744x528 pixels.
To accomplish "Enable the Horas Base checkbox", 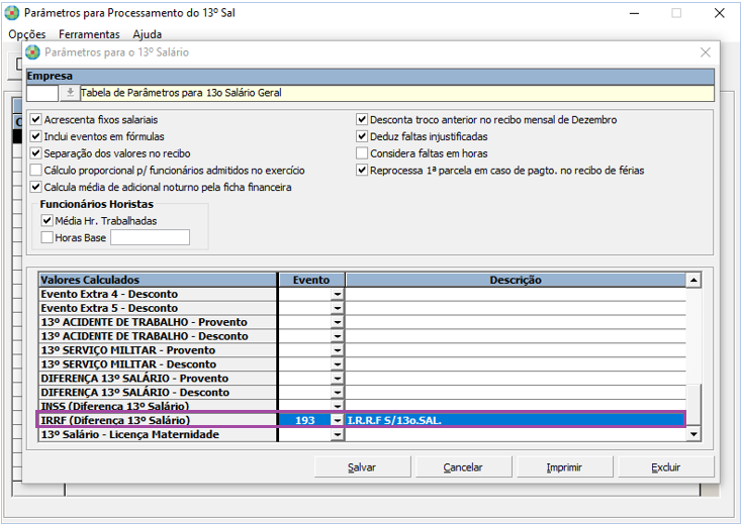I will click(47, 238).
